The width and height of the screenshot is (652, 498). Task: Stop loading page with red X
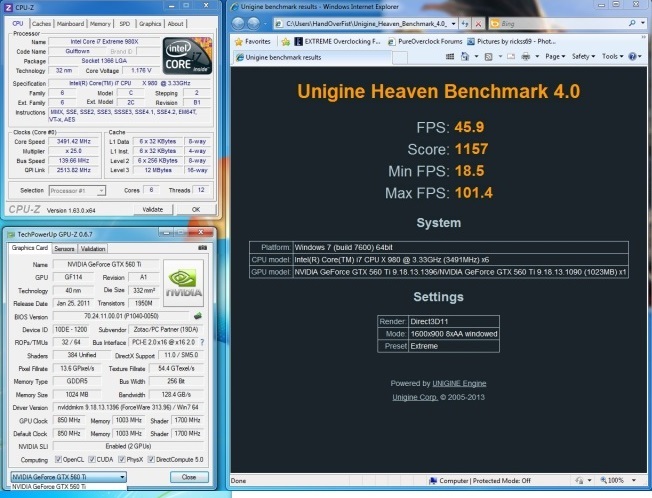tap(478, 24)
